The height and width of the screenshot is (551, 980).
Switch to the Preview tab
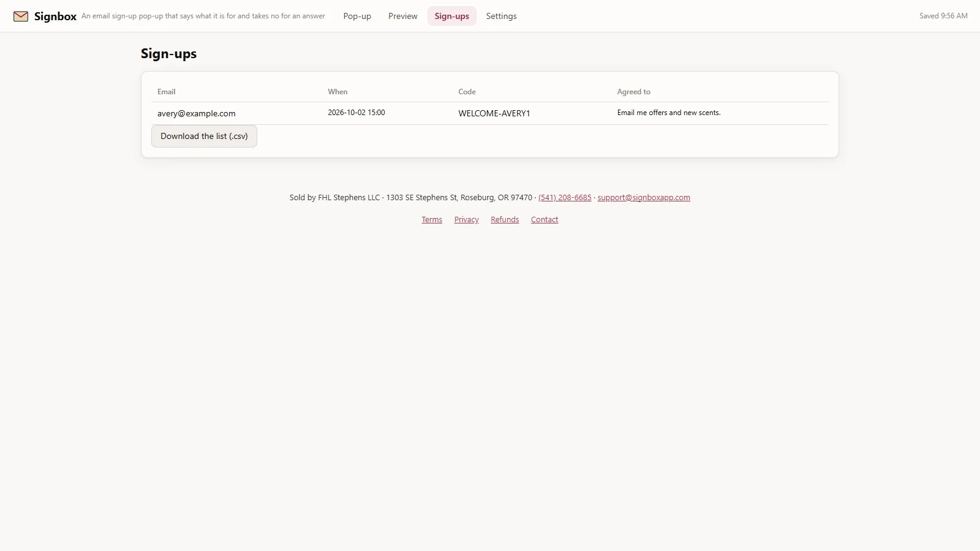pyautogui.click(x=403, y=16)
